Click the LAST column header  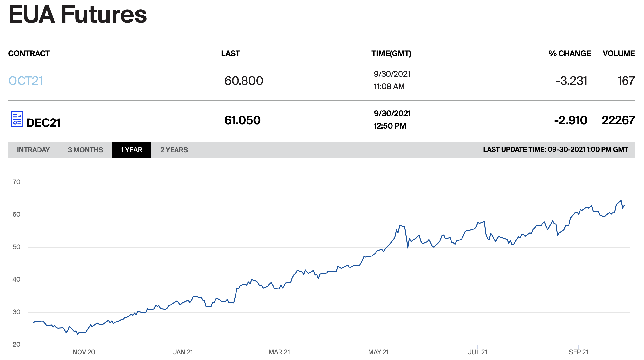pos(231,54)
